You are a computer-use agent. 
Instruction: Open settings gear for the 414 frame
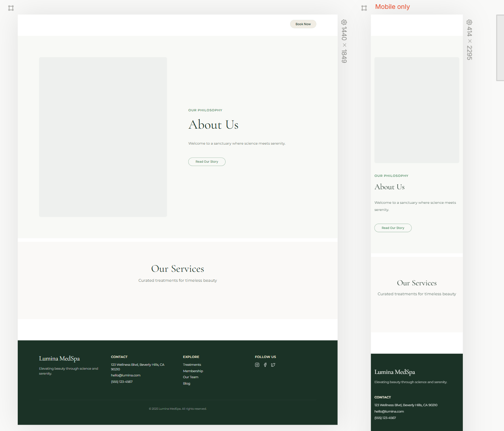(x=469, y=22)
